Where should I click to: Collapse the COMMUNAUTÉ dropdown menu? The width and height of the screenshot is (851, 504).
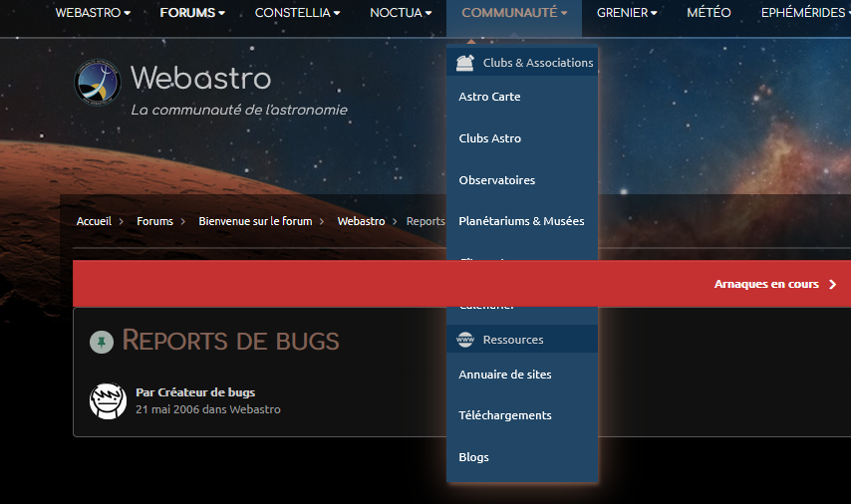tap(514, 13)
